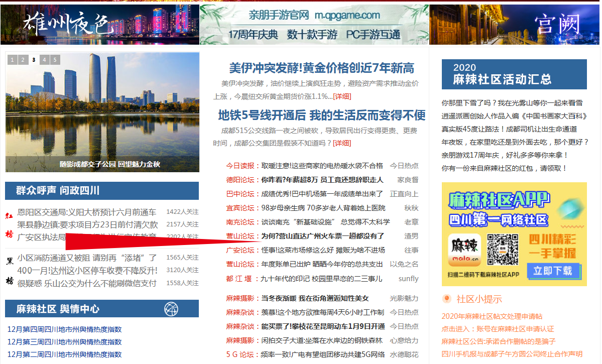
Task: Click the orange pin icon next to 社区小提示
Action: pos(446,299)
